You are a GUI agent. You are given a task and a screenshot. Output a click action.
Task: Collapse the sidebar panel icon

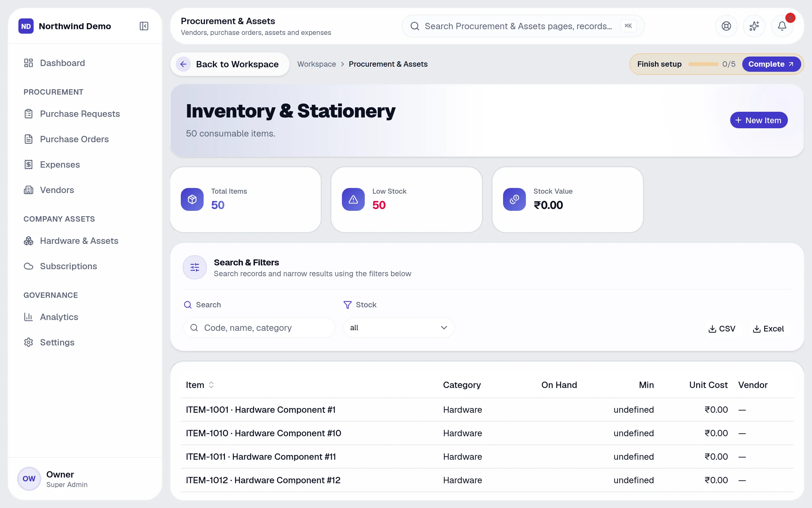pos(144,26)
